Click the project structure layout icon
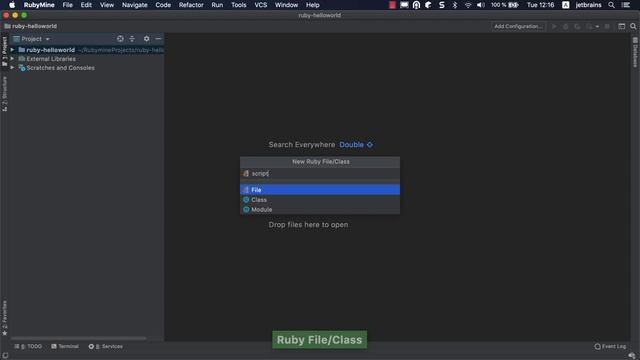Image resolution: width=640 pixels, height=360 pixels. pyautogui.click(x=622, y=26)
